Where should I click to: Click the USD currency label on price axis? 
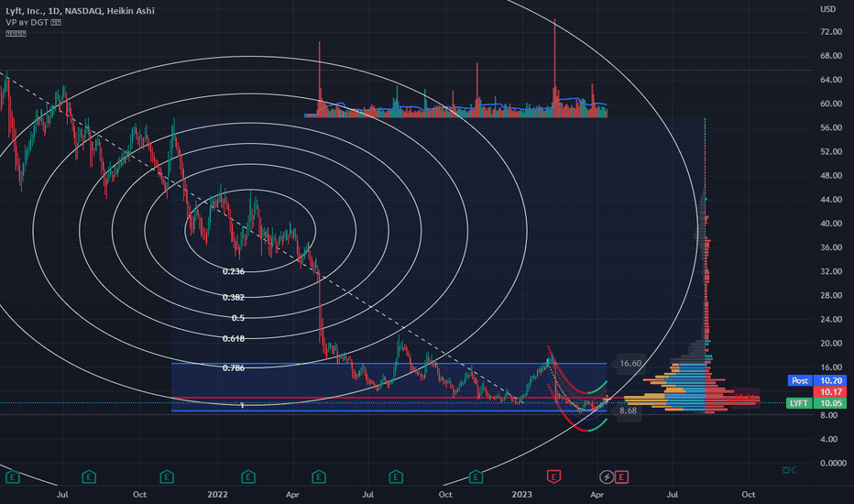pyautogui.click(x=827, y=9)
